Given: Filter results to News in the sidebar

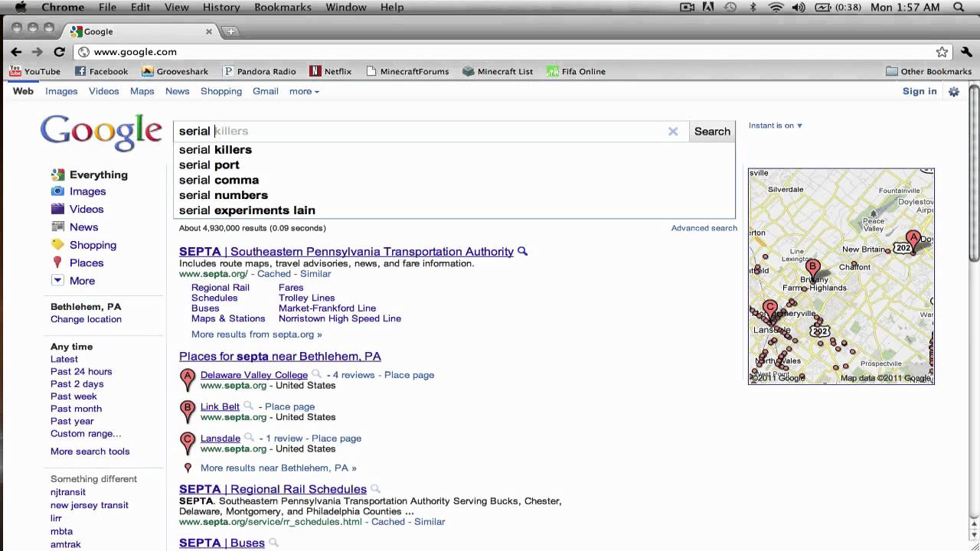Looking at the screenshot, I should click(83, 227).
